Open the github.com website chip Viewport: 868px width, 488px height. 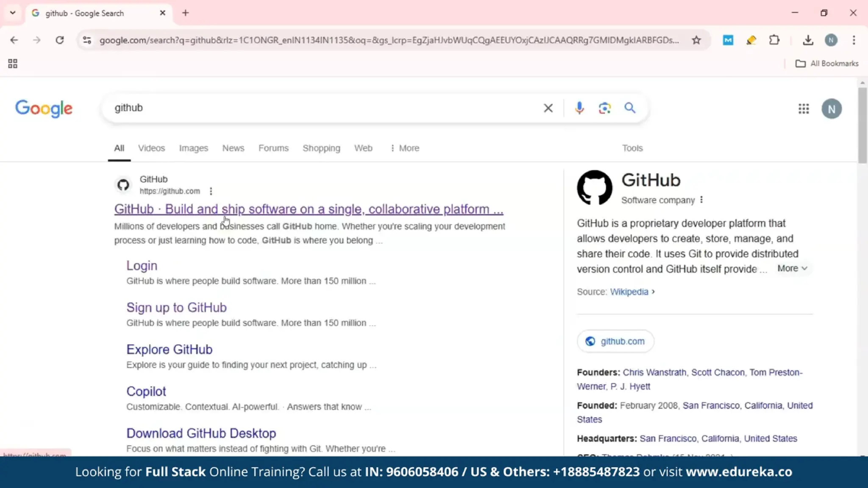click(x=615, y=341)
